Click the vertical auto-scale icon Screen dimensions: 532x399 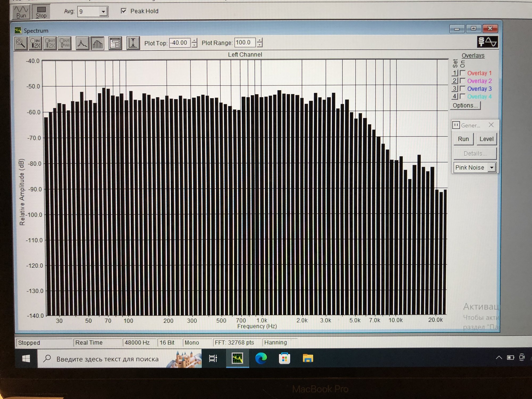pyautogui.click(x=133, y=43)
